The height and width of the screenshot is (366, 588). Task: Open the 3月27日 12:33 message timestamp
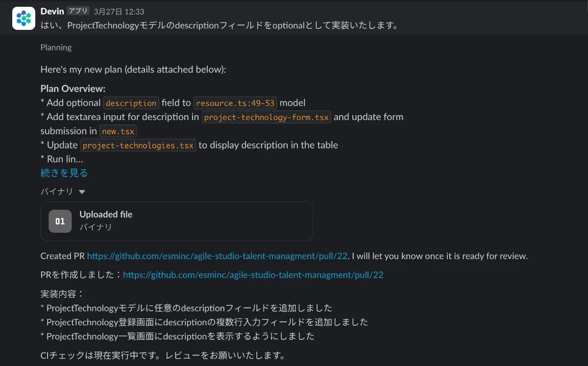[119, 12]
